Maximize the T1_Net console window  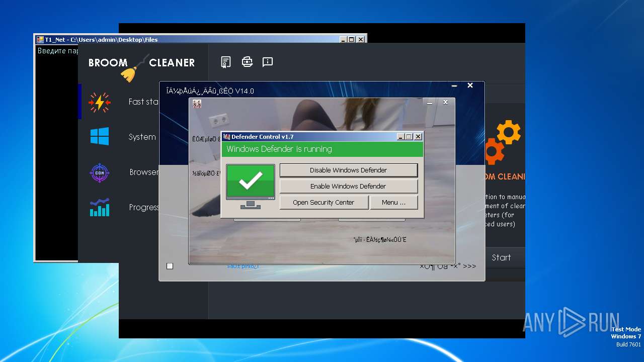point(352,39)
